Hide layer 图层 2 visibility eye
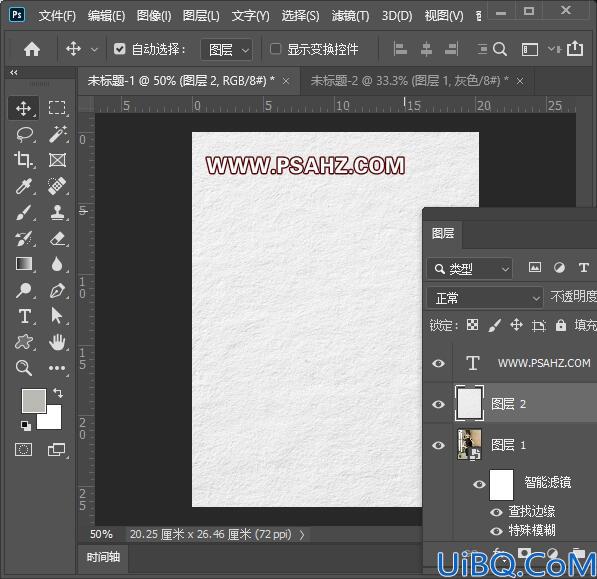 [x=438, y=404]
